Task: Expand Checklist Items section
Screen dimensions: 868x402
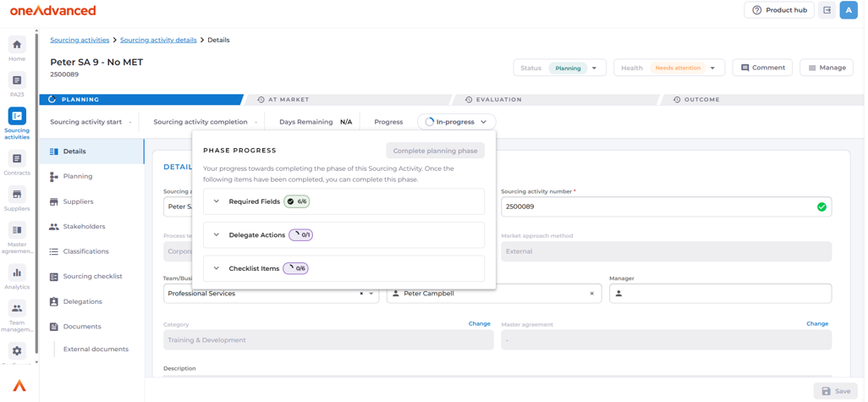Action: (217, 268)
